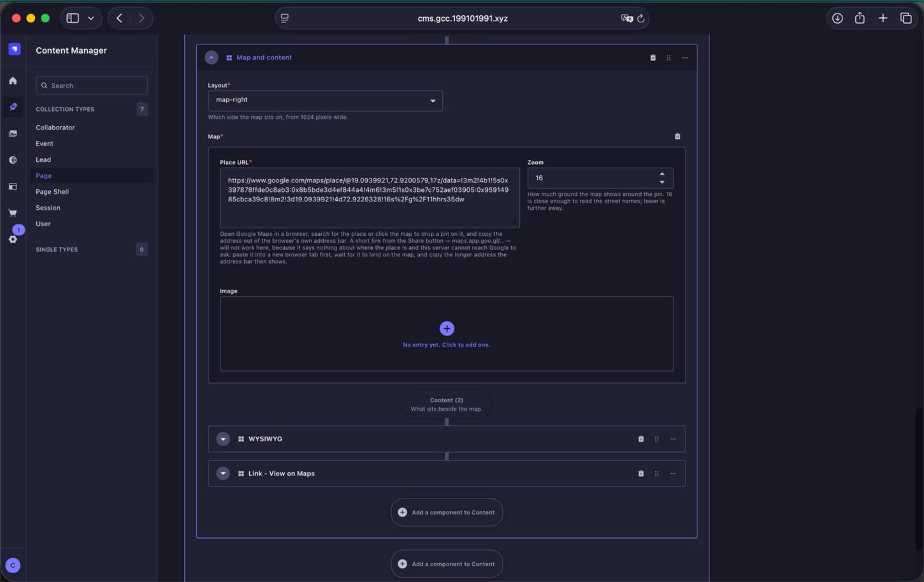Reload the page in Safari address bar
Viewport: 924px width, 582px height.
click(641, 18)
